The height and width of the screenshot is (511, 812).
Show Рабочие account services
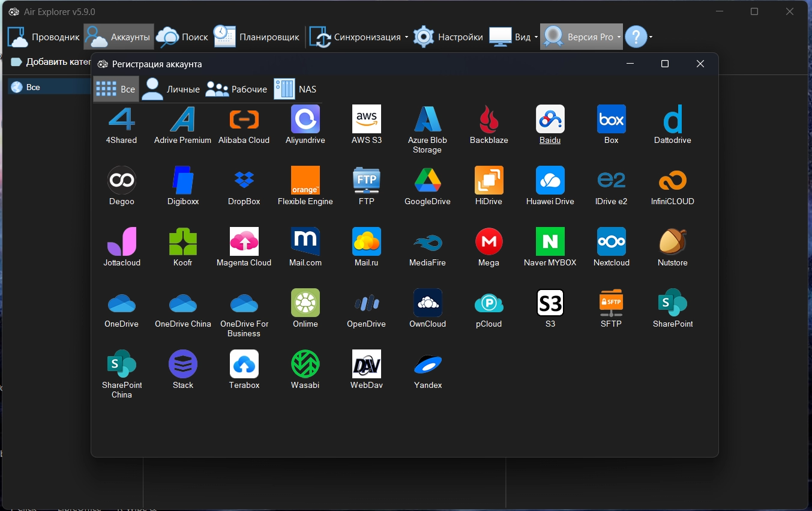pyautogui.click(x=236, y=89)
